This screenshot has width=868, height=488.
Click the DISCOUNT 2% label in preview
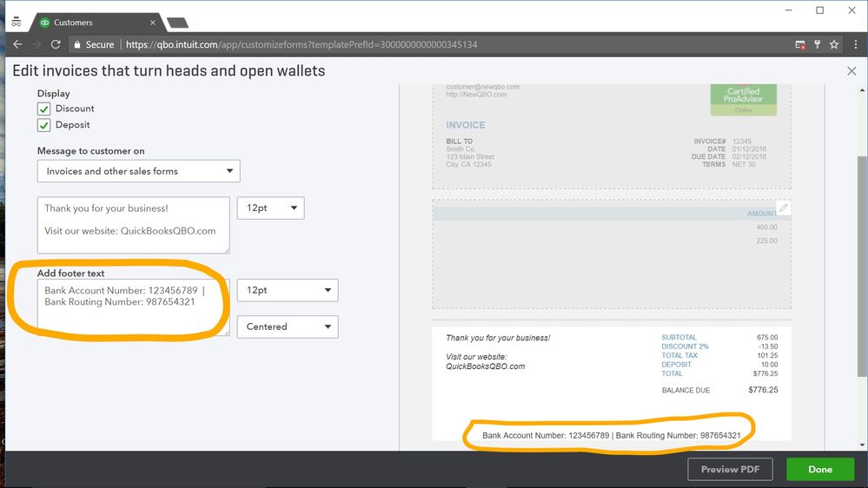tap(685, 346)
